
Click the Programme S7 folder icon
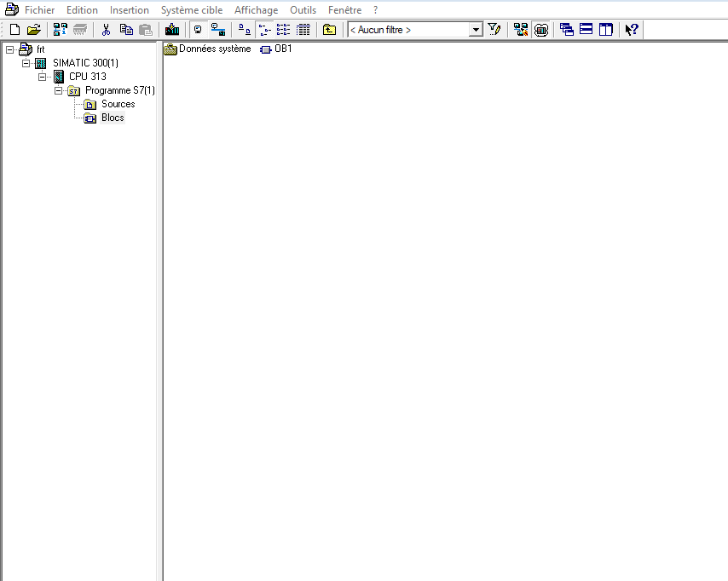(74, 91)
